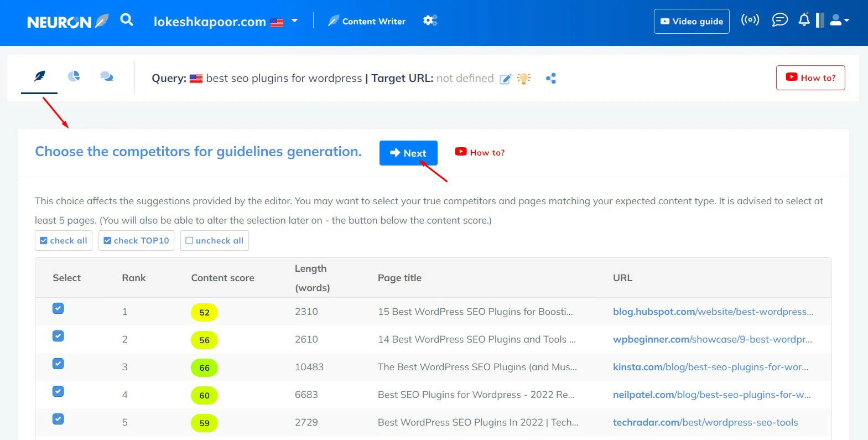The image size is (868, 440).
Task: Click the lightbulb suggestion icon
Action: pos(523,78)
